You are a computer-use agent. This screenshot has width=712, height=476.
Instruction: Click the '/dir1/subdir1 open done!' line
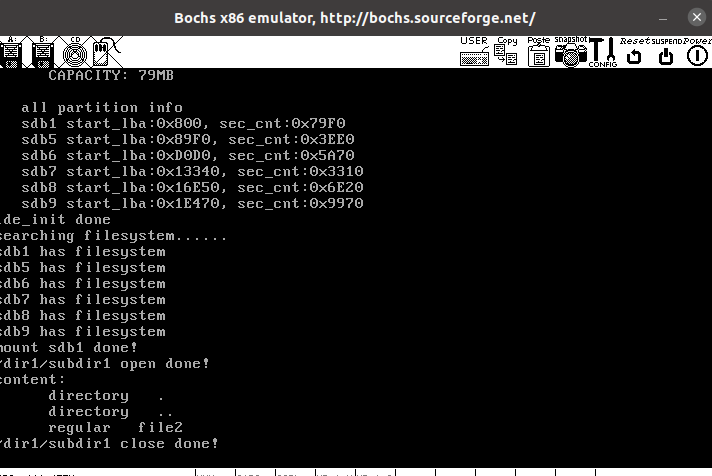[105, 363]
